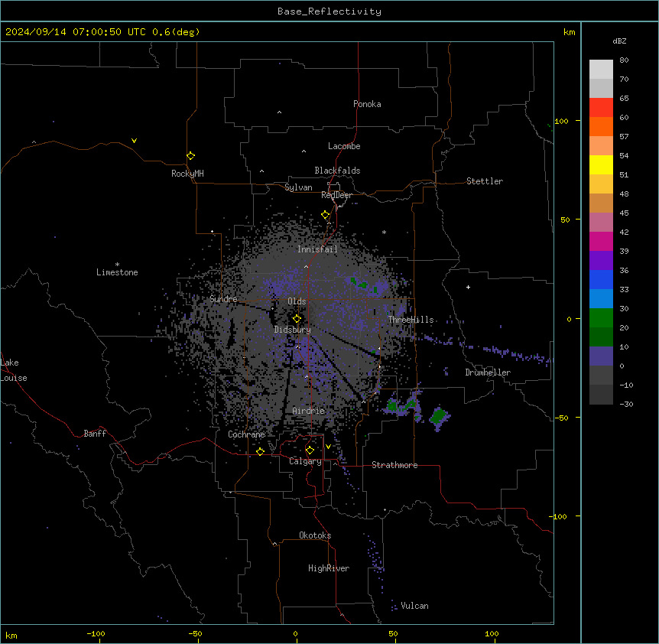Image resolution: width=659 pixels, height=644 pixels.
Task: Click the Sundre town label
Action: pos(223,299)
